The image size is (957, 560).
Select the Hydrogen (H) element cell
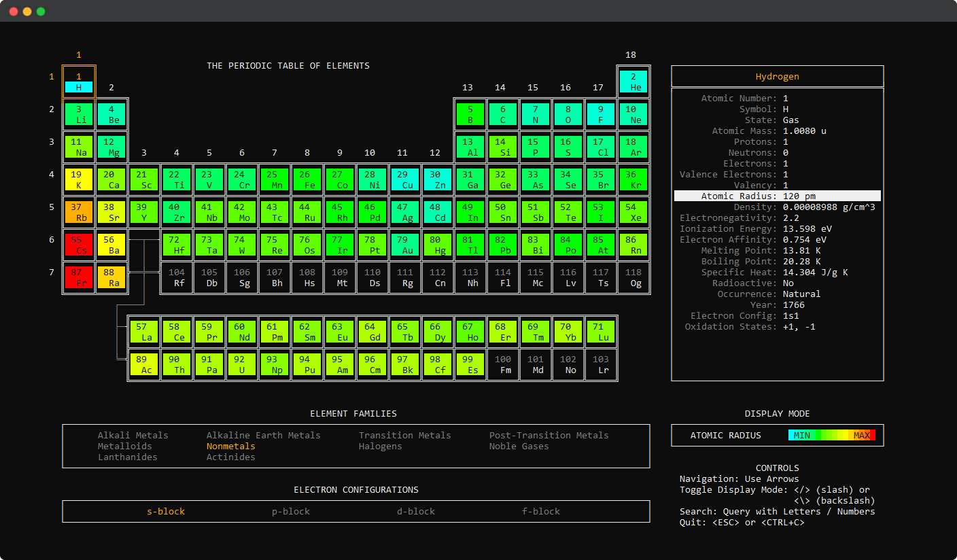click(79, 82)
